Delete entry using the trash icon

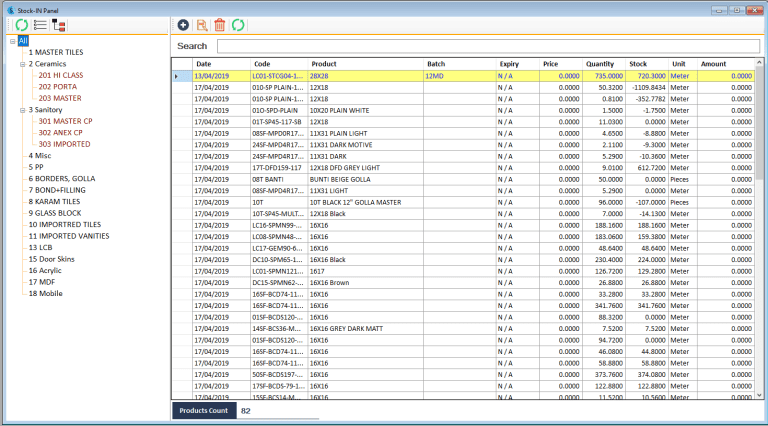(x=220, y=24)
